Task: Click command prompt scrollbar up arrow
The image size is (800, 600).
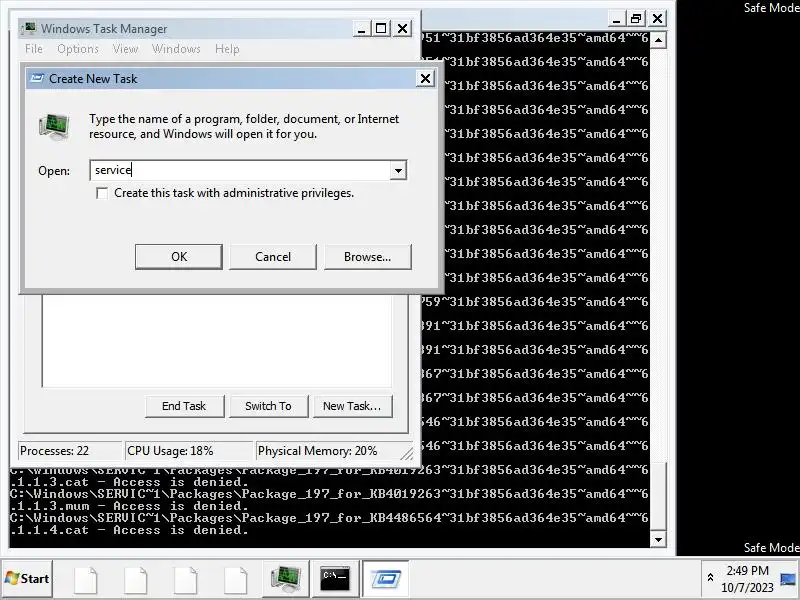Action: pos(658,40)
